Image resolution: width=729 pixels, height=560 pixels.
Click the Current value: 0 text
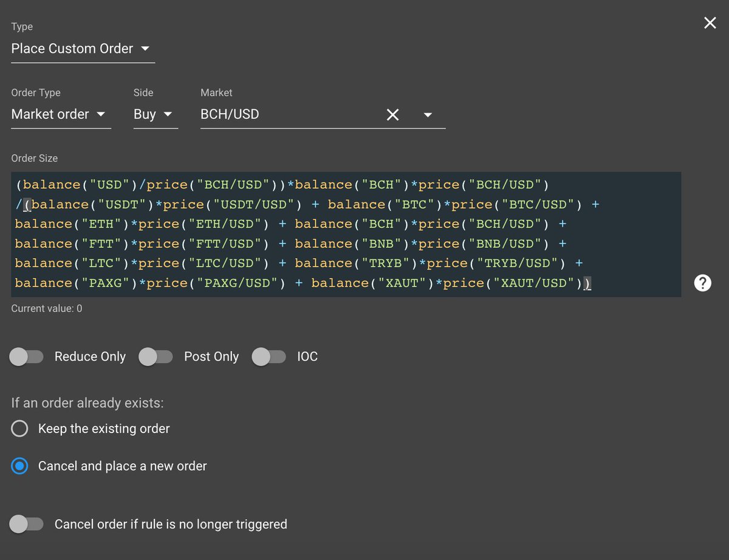tap(47, 309)
